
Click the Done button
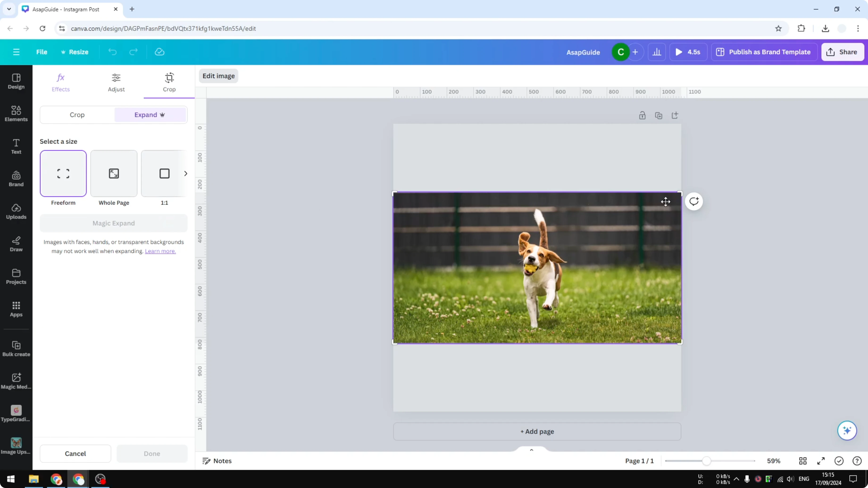point(152,454)
